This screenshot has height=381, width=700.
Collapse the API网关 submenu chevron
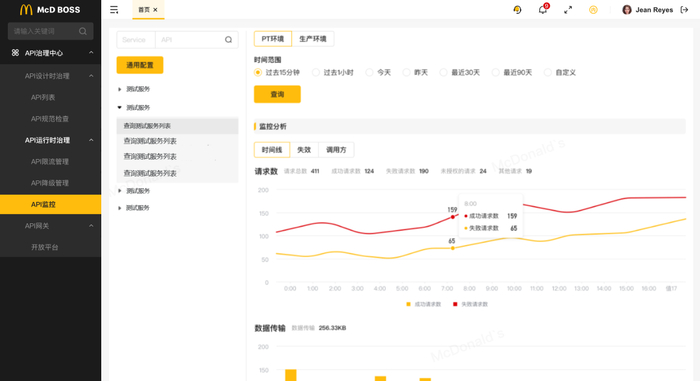coord(91,226)
